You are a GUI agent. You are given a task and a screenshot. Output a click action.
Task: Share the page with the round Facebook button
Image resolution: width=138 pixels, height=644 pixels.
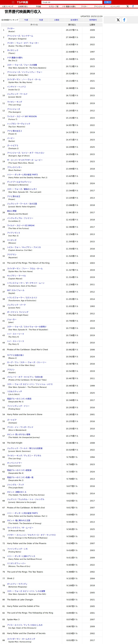124,20
